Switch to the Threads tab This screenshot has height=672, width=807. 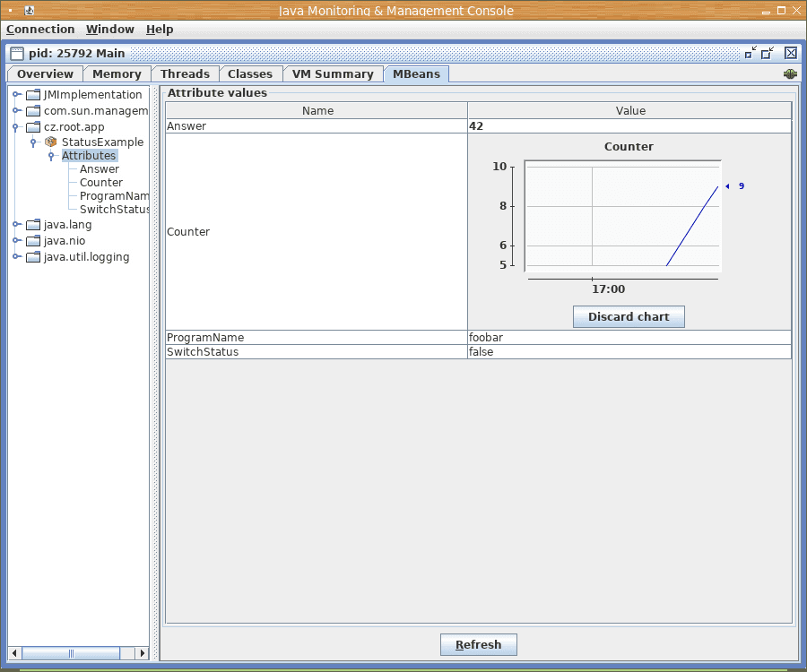(x=185, y=74)
